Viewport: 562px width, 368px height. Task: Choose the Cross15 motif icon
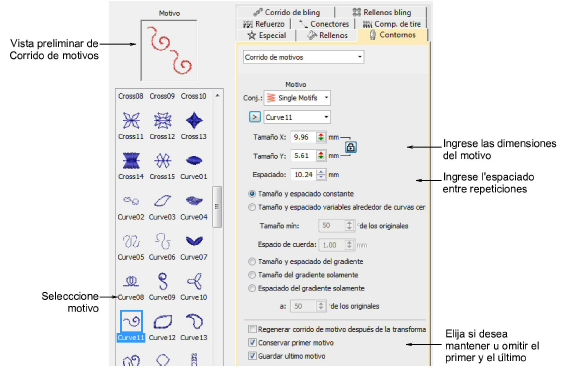162,161
